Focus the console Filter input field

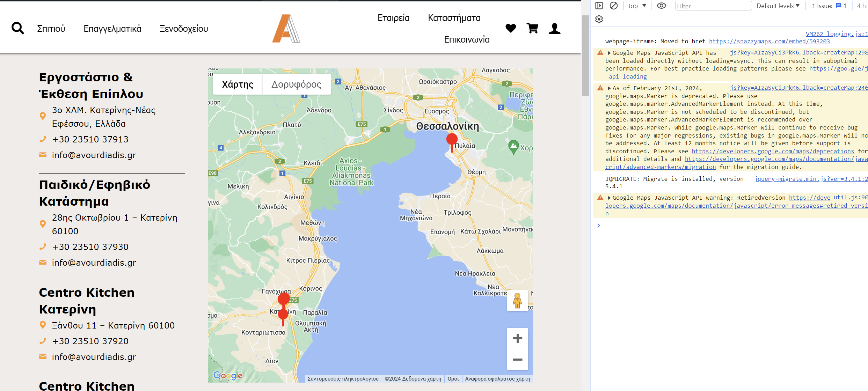coord(713,6)
